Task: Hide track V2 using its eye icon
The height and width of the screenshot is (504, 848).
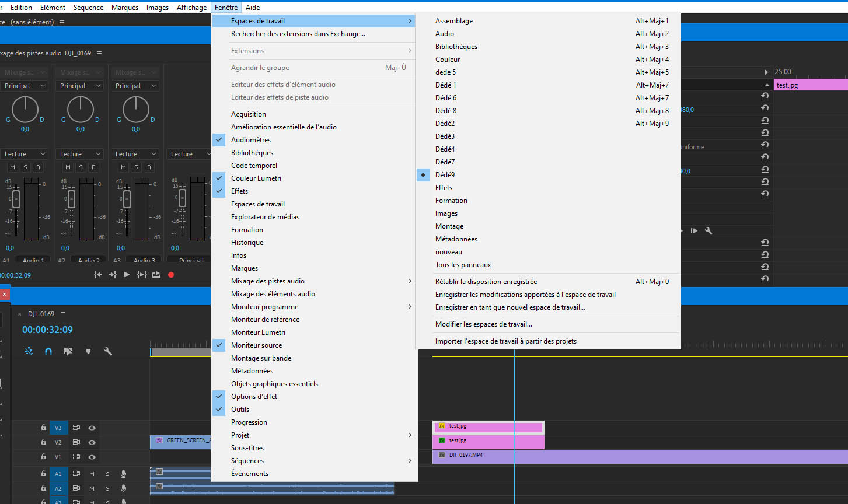Action: click(92, 442)
